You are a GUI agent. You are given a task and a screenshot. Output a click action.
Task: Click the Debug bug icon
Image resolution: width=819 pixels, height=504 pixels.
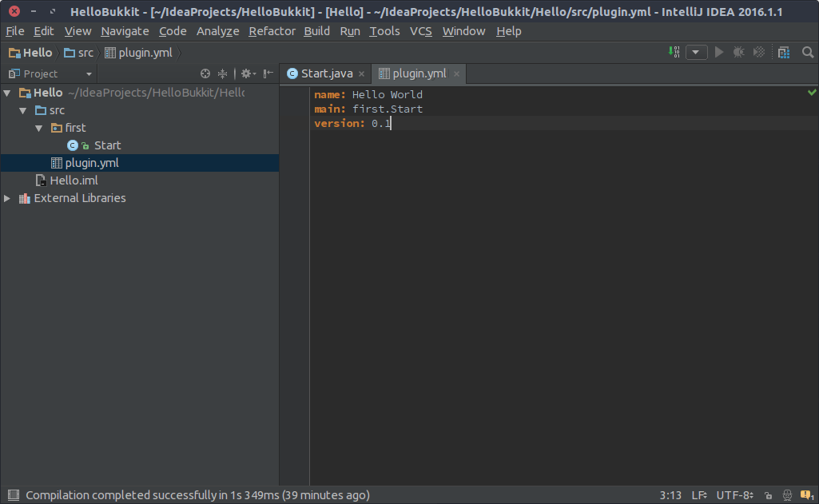click(738, 52)
